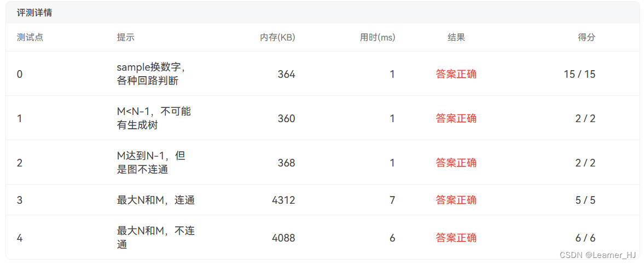Click the M<N-1 不可能有生成树 hint
The image size is (644, 264).
click(154, 118)
